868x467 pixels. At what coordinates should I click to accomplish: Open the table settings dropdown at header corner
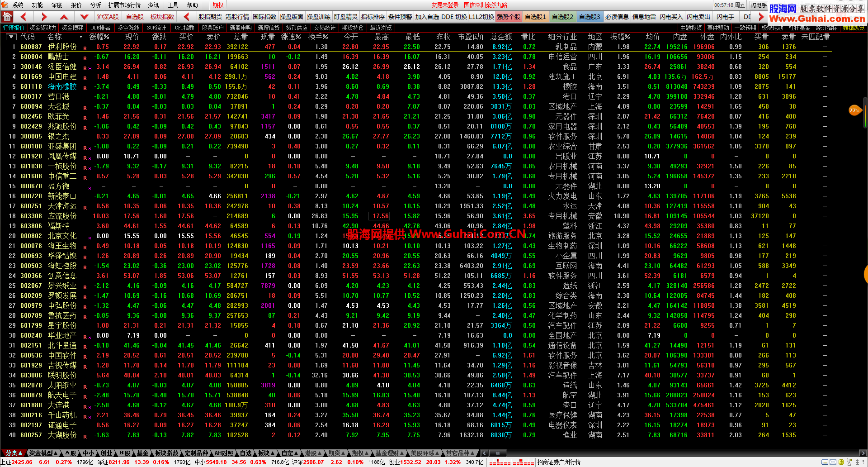[x=11, y=37]
